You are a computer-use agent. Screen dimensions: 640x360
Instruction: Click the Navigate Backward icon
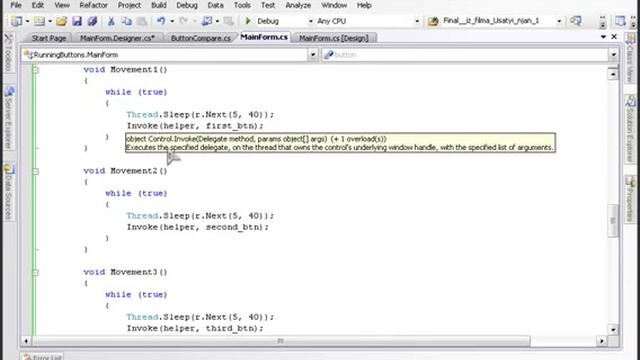coord(207,21)
